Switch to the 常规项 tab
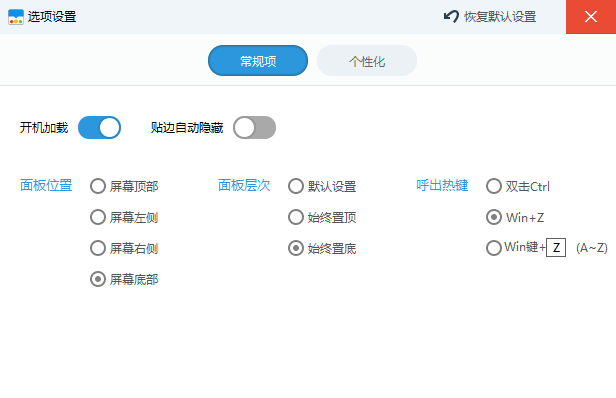Image resolution: width=616 pixels, height=398 pixels. coord(258,61)
